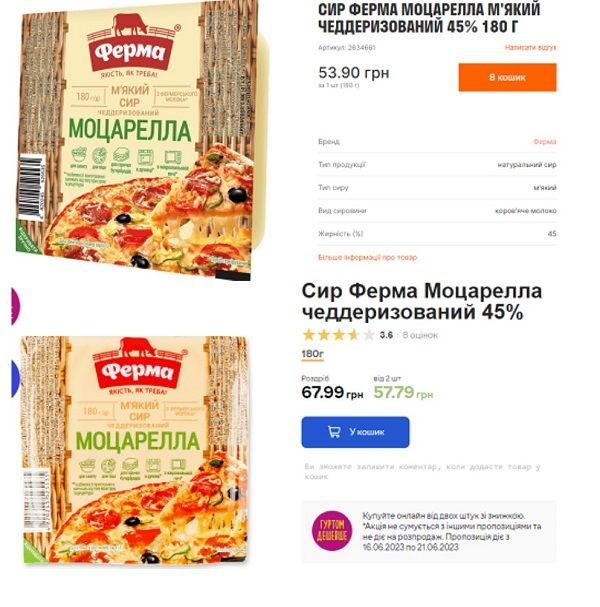Click the 'Тип продукції' specification row
The width and height of the screenshot is (600, 607).
click(437, 165)
